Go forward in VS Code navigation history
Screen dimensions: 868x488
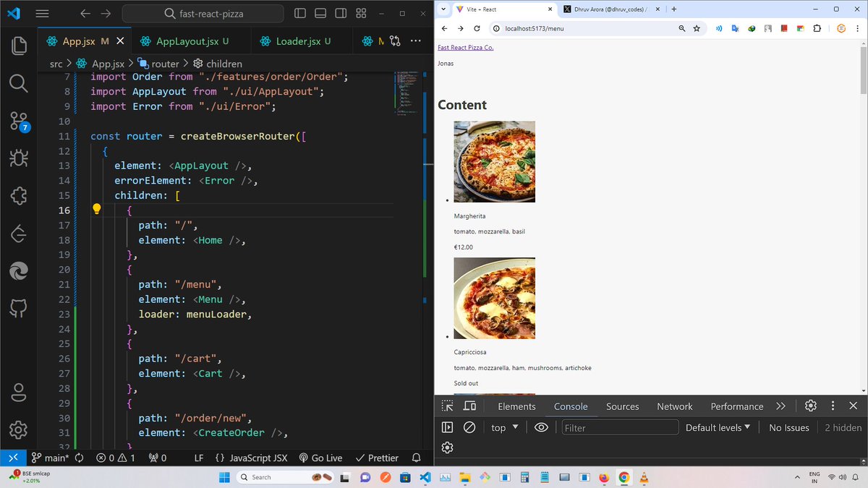pos(106,13)
